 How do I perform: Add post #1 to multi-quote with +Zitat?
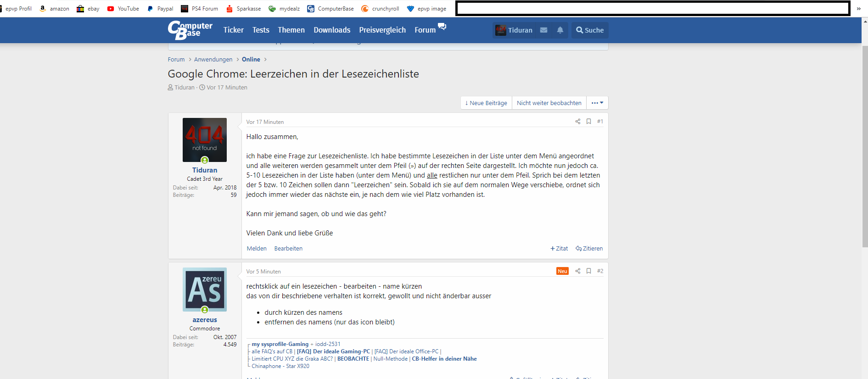[x=559, y=249]
